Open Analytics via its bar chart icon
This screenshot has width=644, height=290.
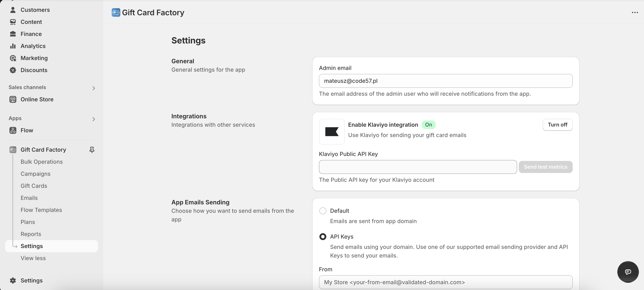[13, 46]
